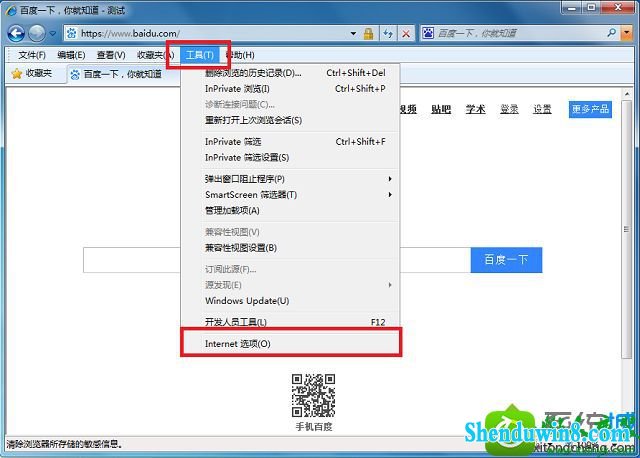Viewport: 640px width, 458px height.
Task: Click the 设置 link on Baidu
Action: point(542,109)
